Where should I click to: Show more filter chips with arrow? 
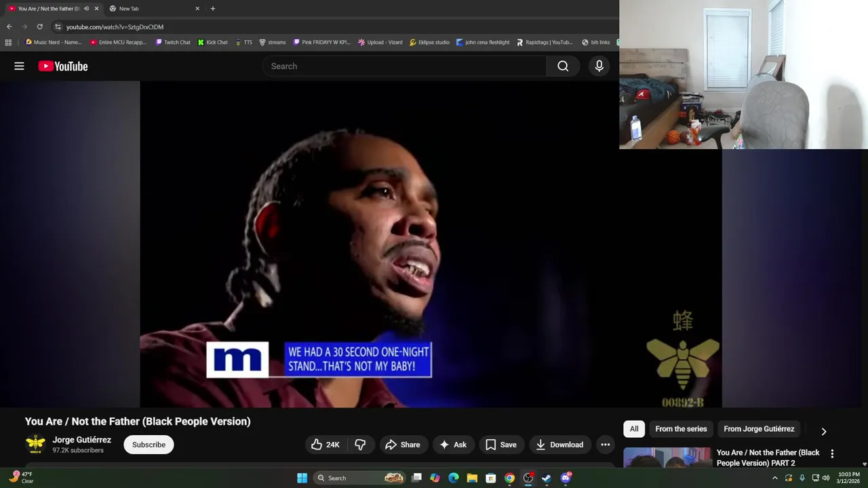[x=823, y=431]
